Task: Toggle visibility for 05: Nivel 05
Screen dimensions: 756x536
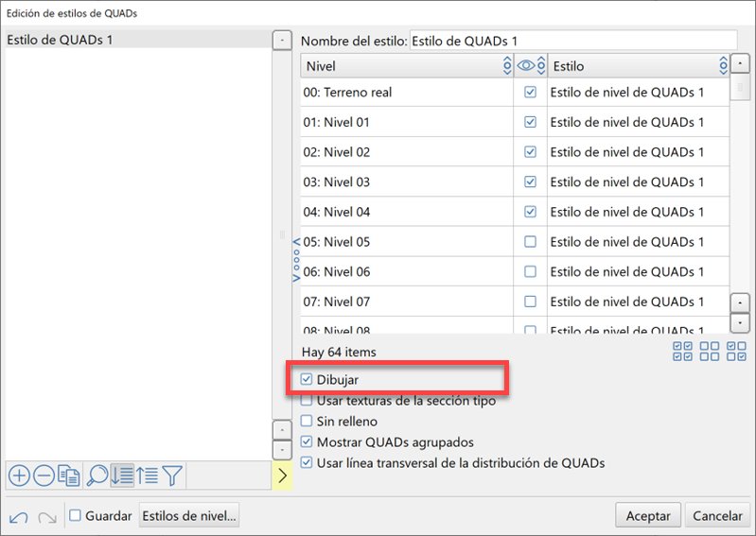Action: click(530, 242)
